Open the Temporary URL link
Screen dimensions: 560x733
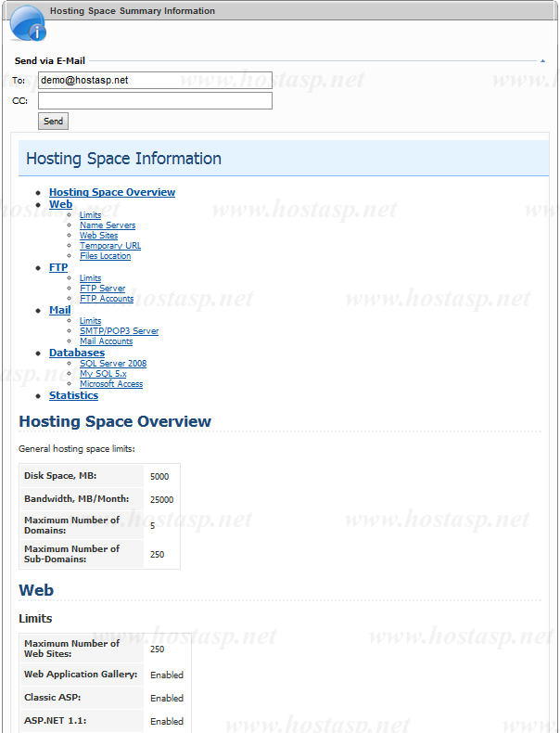[x=110, y=246]
